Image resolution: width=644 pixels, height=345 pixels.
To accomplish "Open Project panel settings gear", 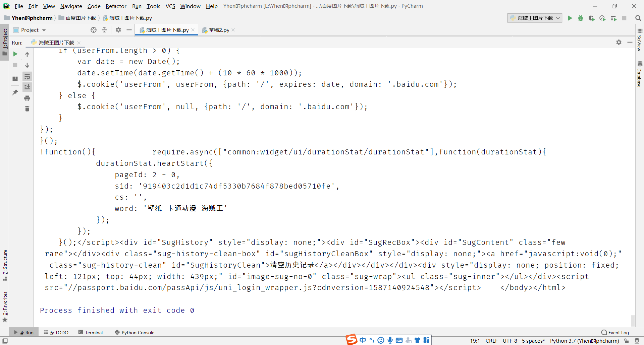I will click(x=118, y=30).
